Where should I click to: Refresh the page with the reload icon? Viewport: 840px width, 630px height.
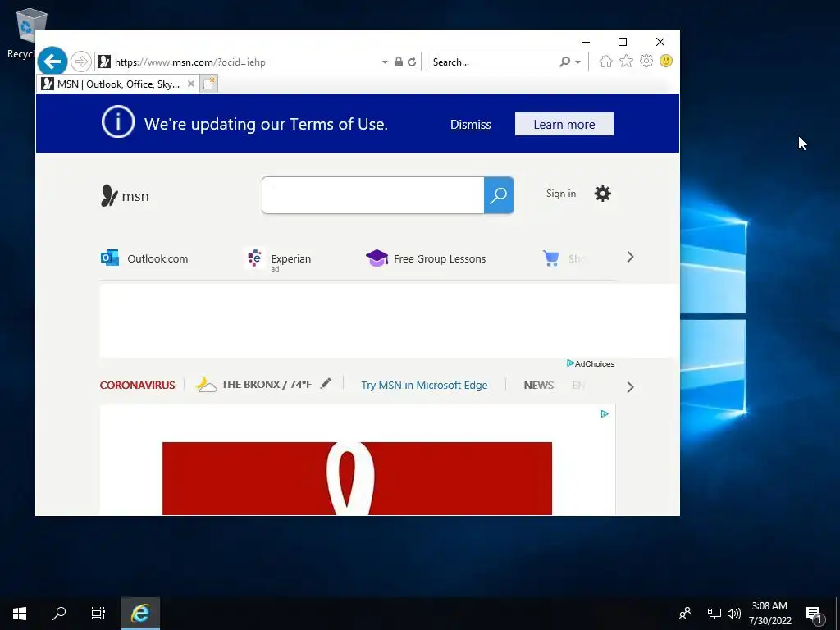[412, 62]
